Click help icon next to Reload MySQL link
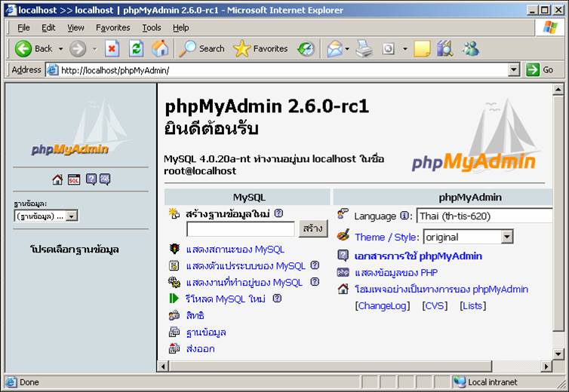Image resolution: width=569 pixels, height=392 pixels. point(277,298)
